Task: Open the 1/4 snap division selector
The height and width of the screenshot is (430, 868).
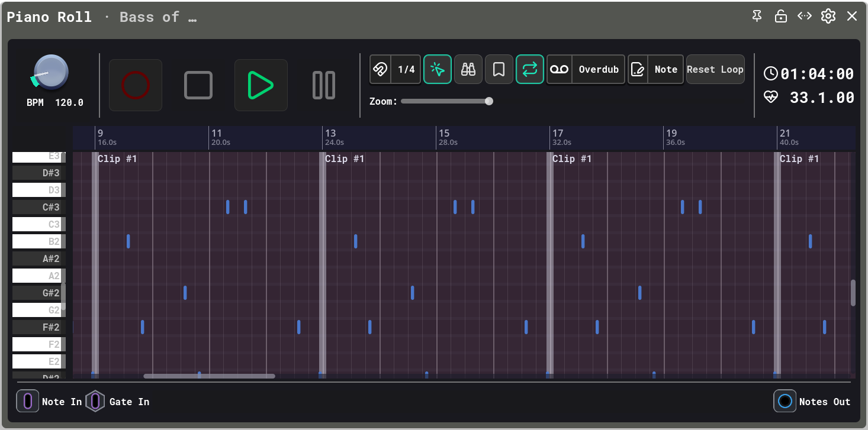Action: [x=406, y=69]
